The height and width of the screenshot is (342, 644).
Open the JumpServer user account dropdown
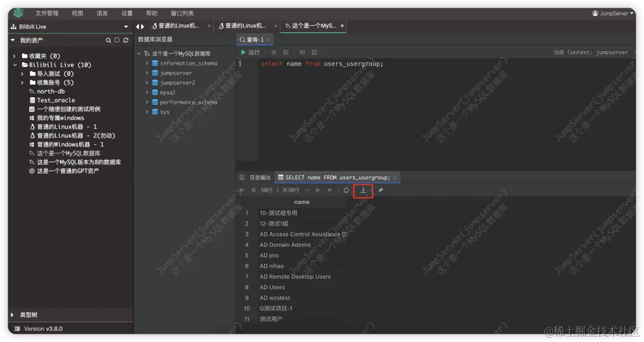click(x=613, y=14)
